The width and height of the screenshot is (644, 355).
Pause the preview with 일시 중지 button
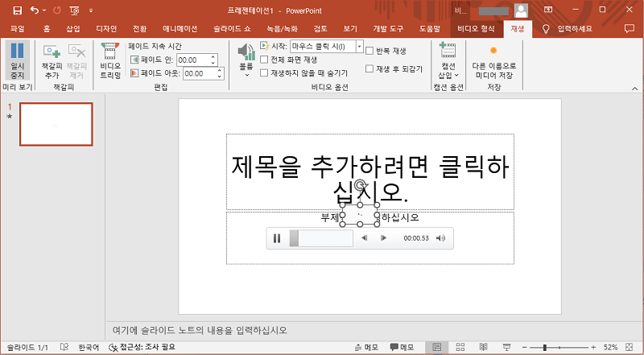pyautogui.click(x=17, y=60)
